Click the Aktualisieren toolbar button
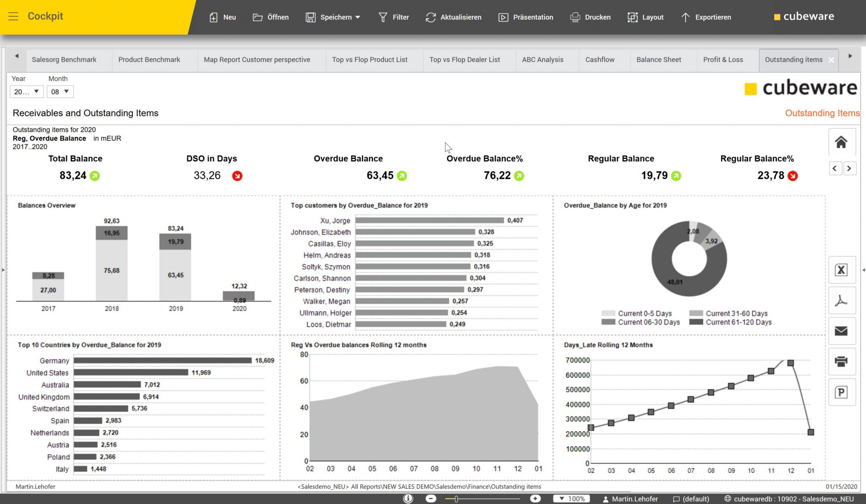This screenshot has width=866, height=504. [453, 17]
